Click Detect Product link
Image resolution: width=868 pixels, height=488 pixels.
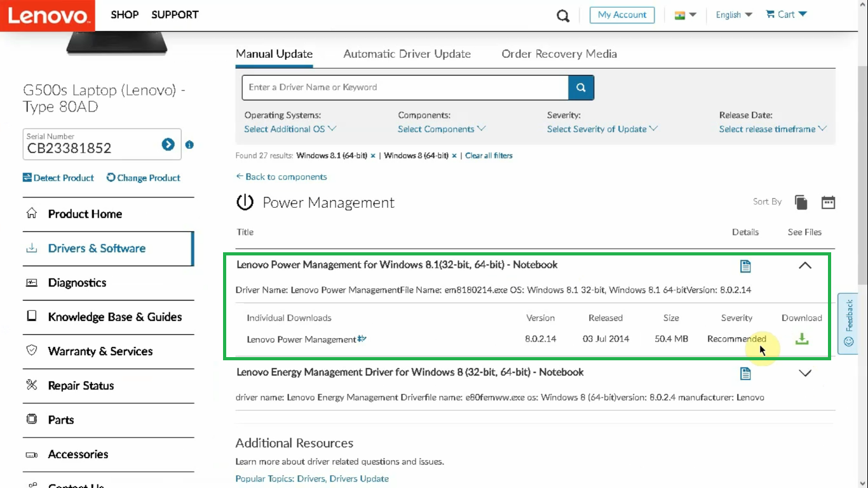[x=58, y=178]
